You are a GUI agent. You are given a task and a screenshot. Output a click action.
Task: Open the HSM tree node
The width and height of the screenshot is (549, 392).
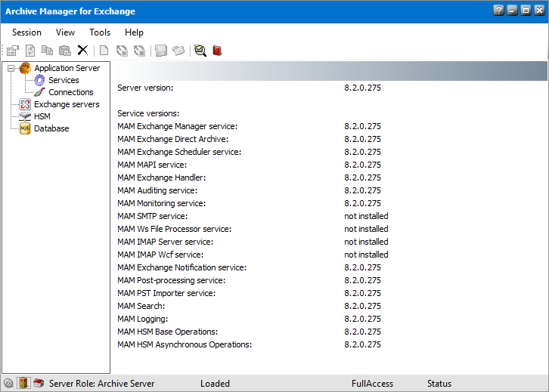click(x=42, y=116)
